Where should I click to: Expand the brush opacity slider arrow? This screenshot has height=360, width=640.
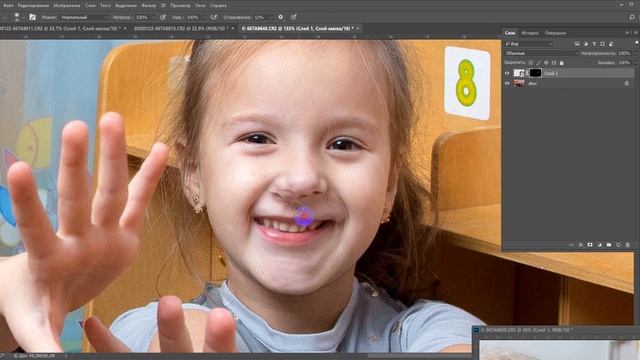pyautogui.click(x=153, y=18)
